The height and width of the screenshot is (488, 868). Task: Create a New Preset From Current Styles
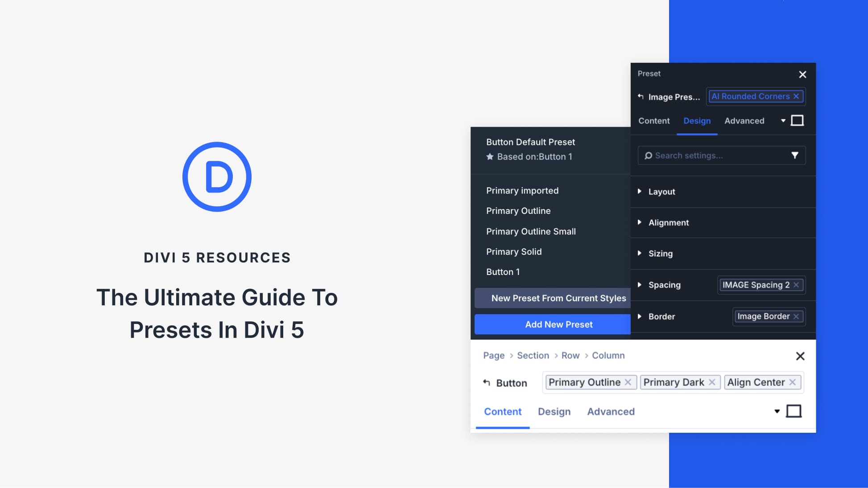pyautogui.click(x=558, y=298)
